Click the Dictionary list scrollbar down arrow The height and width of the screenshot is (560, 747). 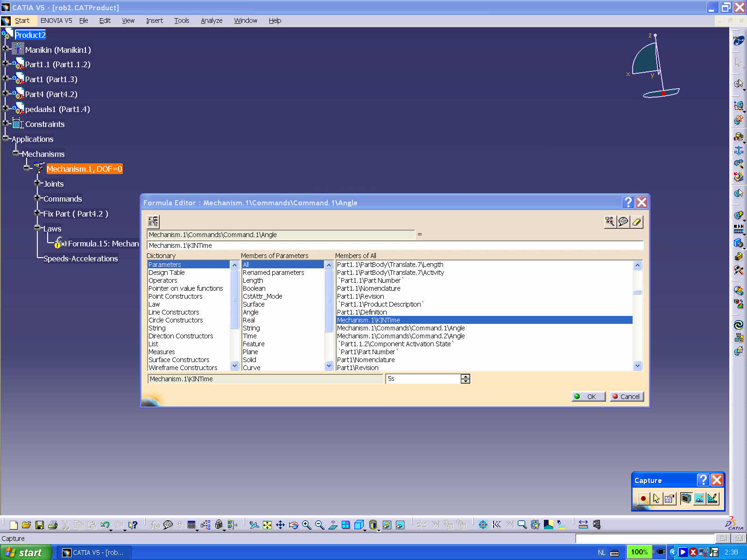tap(235, 366)
